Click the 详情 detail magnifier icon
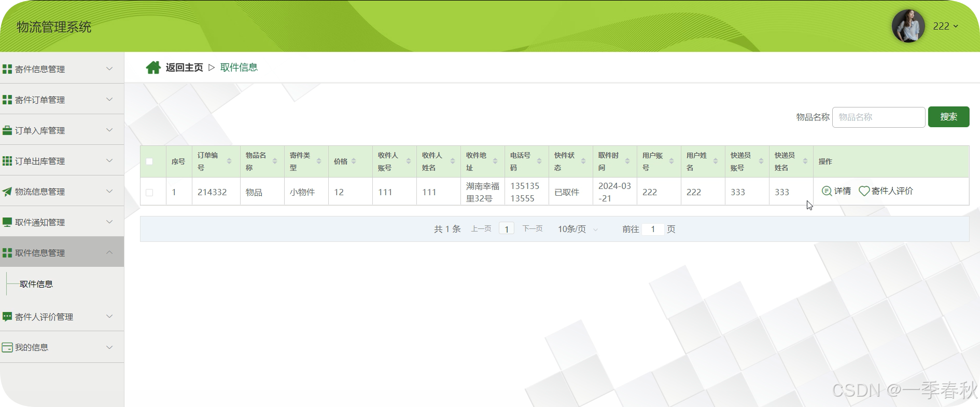This screenshot has height=407, width=980. pos(827,191)
